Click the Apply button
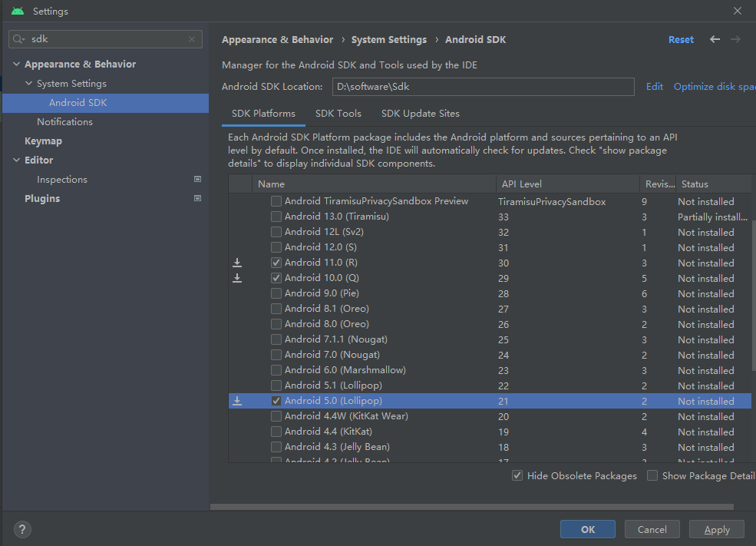 (x=717, y=529)
